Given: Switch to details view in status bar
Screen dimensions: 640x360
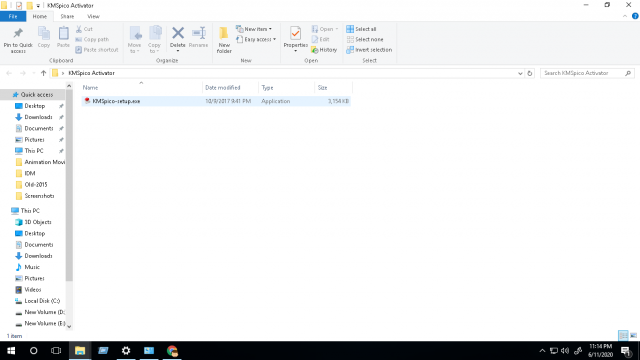Looking at the screenshot, I should 623,336.
